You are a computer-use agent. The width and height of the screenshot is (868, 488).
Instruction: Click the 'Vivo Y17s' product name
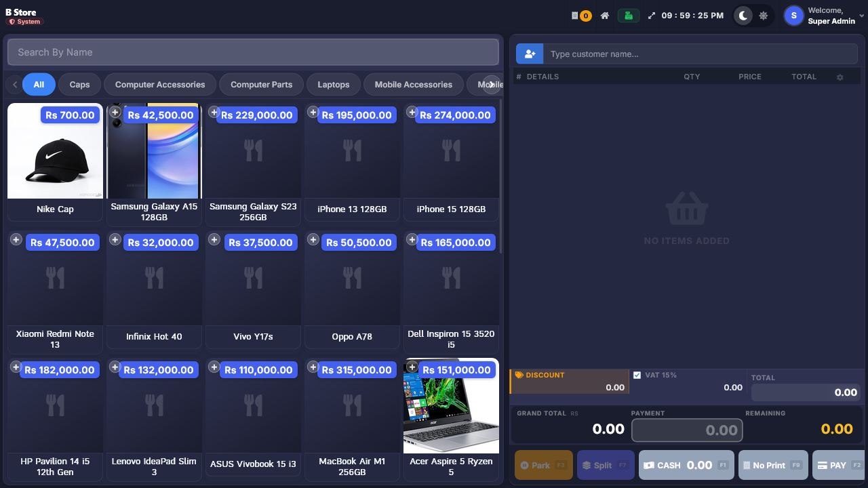click(253, 337)
